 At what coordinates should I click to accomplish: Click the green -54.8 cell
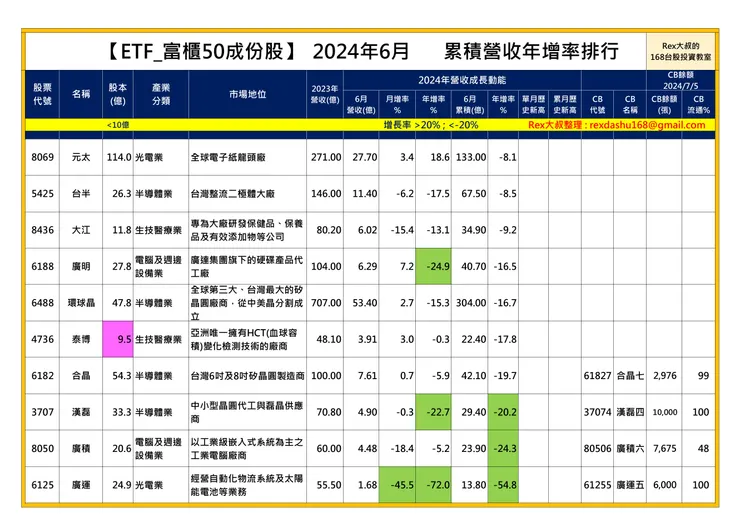504,485
